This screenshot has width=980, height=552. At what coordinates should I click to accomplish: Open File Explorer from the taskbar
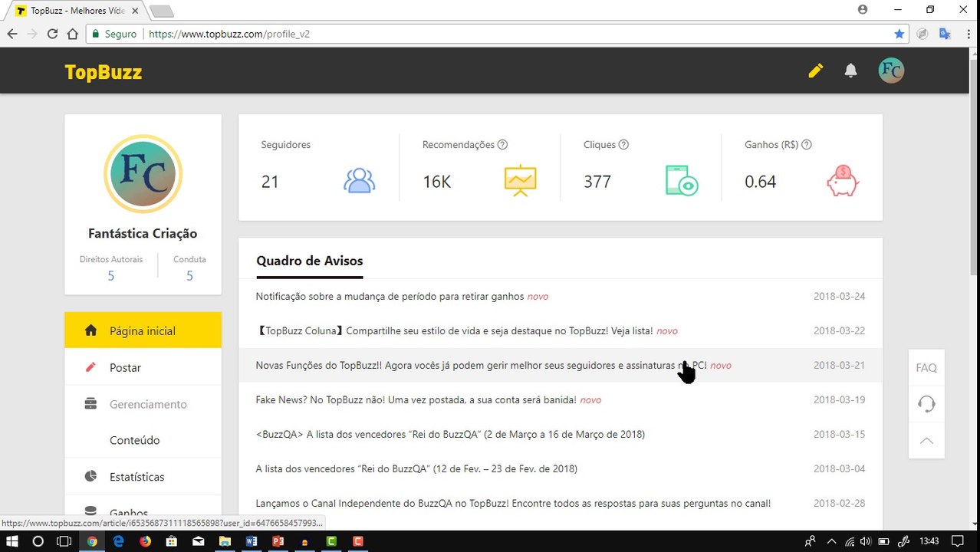click(225, 541)
